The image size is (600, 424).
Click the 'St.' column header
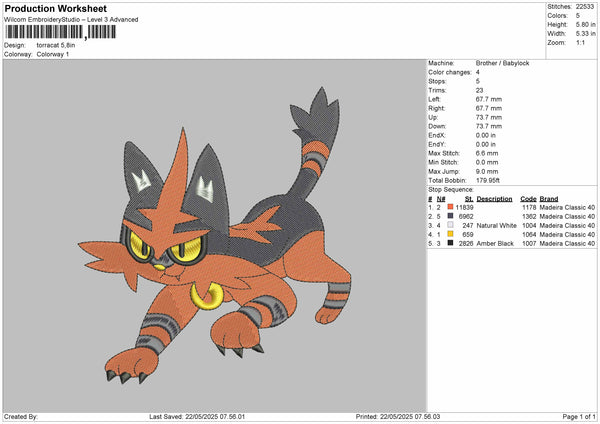tap(469, 199)
